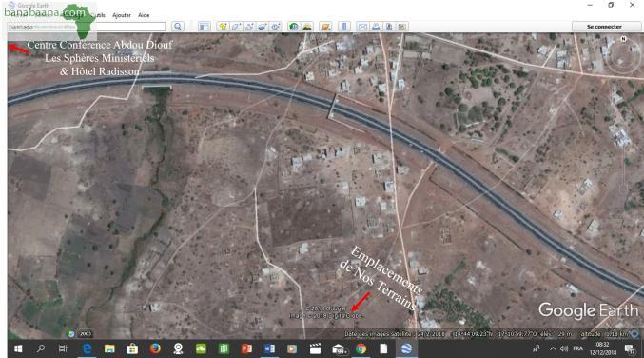Viewport: 644px width, 358px height.
Task: Select the ruler measuring tool
Action: tap(344, 27)
